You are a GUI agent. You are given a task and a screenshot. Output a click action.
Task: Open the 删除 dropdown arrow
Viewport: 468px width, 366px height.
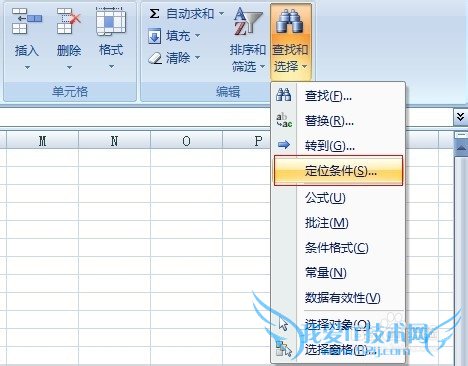[69, 68]
